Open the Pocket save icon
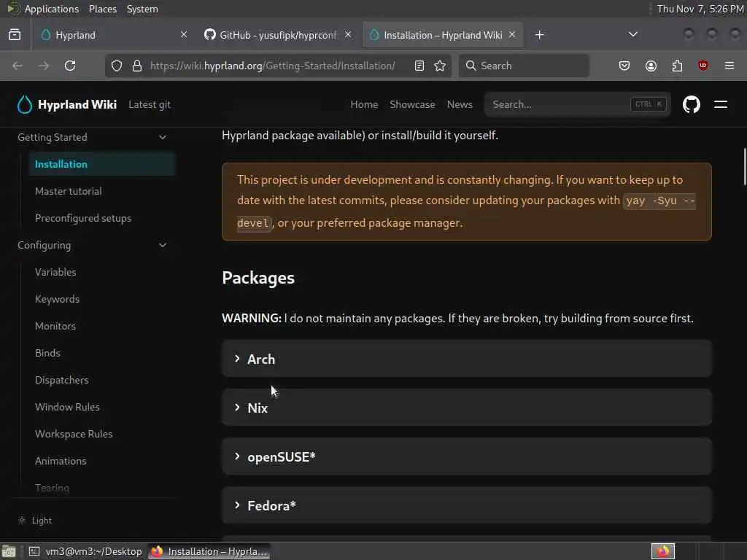 [x=624, y=66]
